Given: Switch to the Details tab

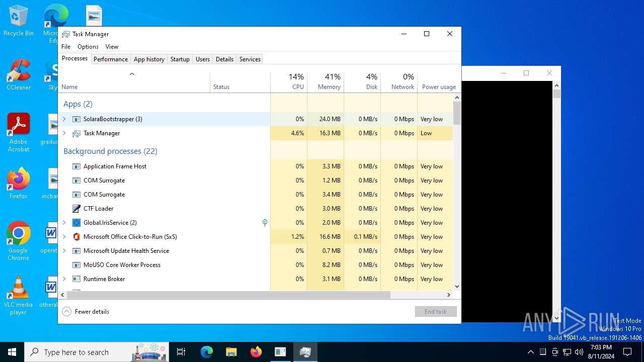Looking at the screenshot, I should [224, 59].
